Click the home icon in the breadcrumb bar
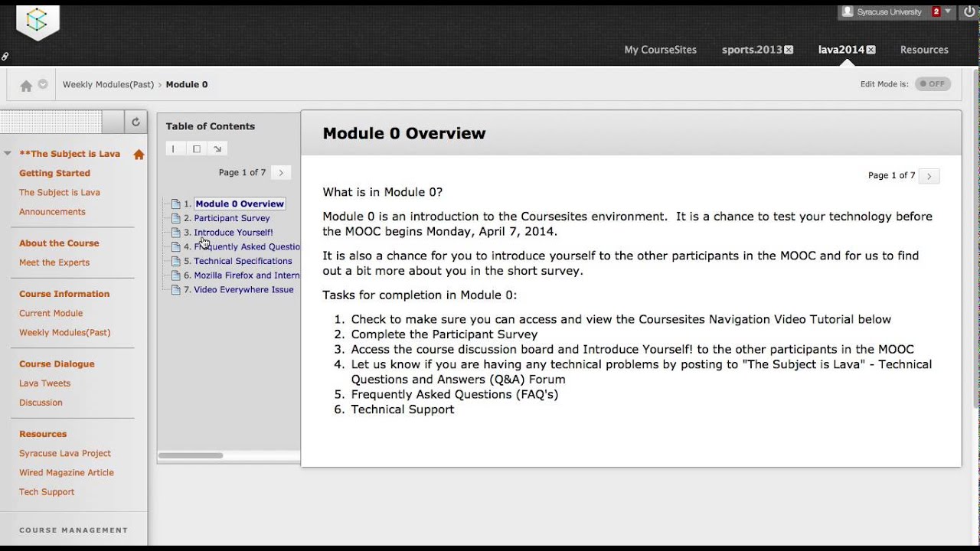 26,85
